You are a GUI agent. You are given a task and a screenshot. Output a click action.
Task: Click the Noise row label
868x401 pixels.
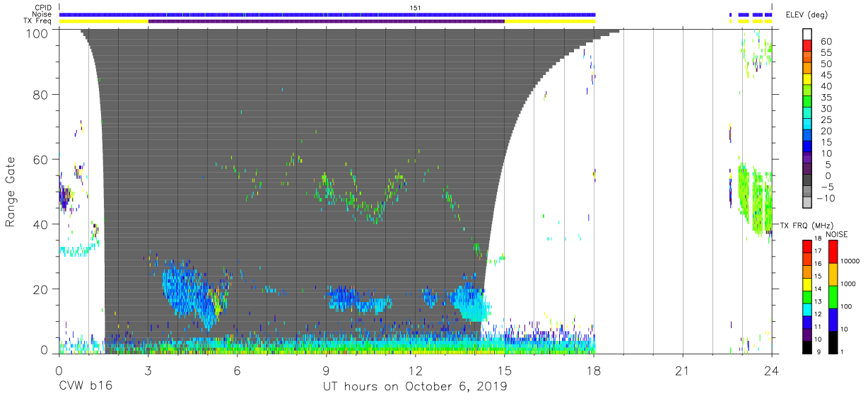42,14
